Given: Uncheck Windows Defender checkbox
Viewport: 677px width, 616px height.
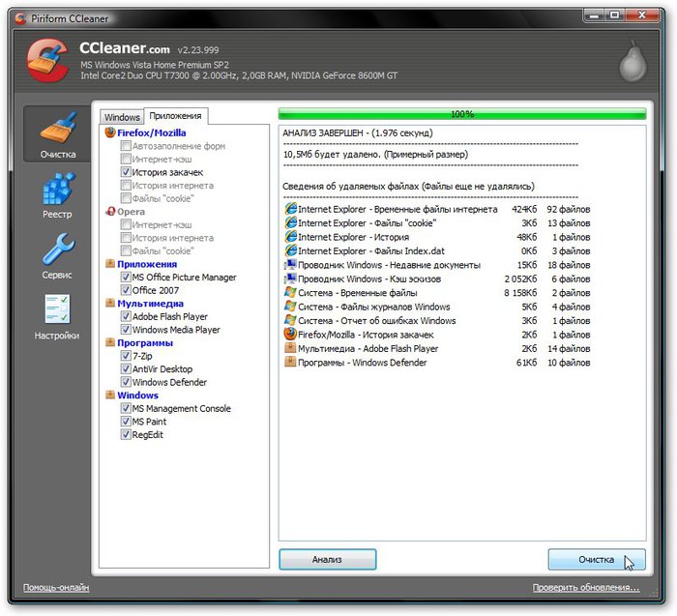Looking at the screenshot, I should coord(126,382).
